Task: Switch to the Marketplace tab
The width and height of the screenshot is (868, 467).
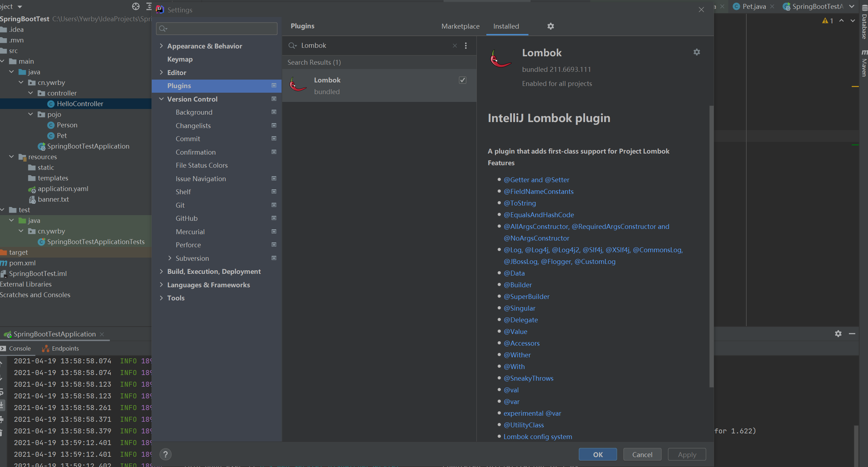Action: point(460,26)
